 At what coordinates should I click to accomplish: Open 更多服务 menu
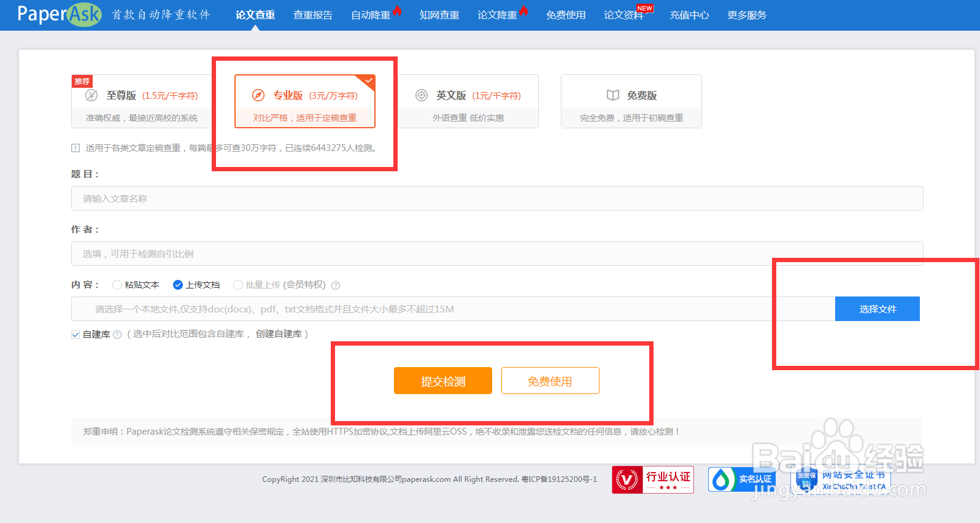coord(747,15)
